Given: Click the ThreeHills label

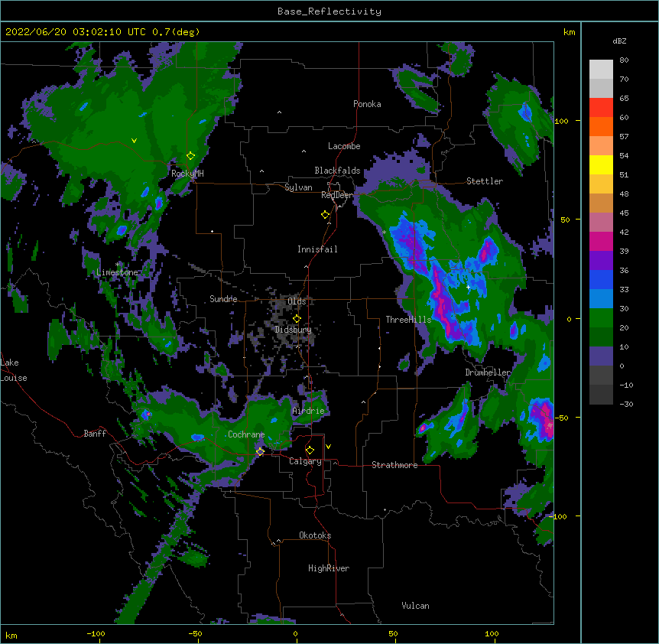Looking at the screenshot, I should click(x=408, y=320).
